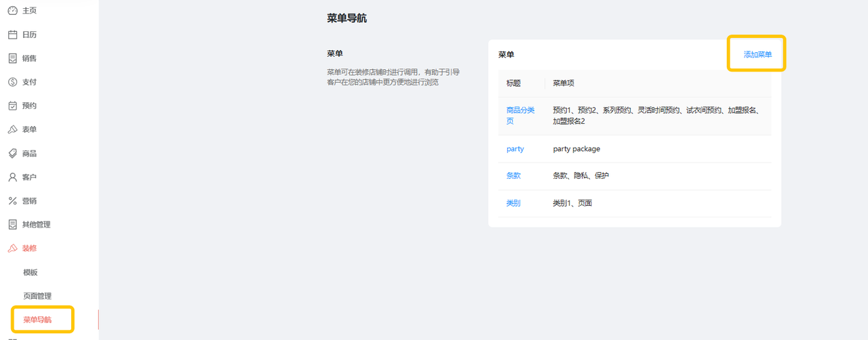Click the 添加菜单 link
Viewport: 868px width, 340px height.
(x=757, y=54)
